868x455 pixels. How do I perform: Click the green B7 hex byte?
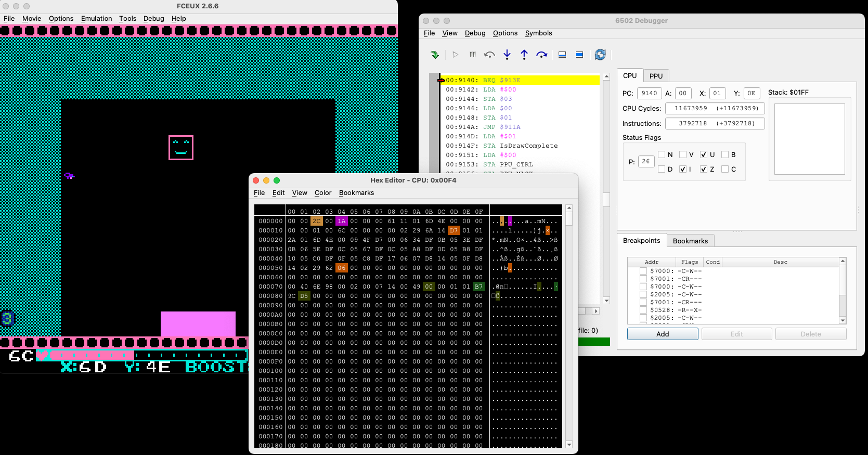[478, 287]
